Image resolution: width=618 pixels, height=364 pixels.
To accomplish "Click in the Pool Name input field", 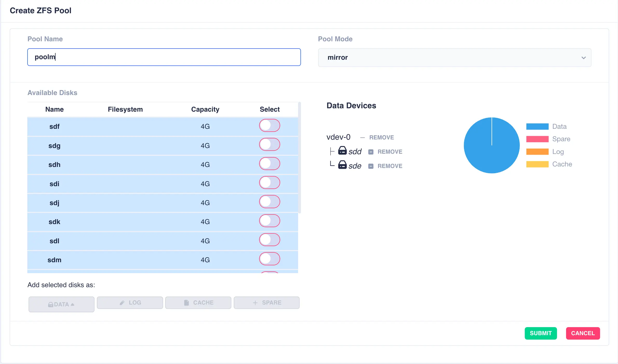I will point(164,57).
